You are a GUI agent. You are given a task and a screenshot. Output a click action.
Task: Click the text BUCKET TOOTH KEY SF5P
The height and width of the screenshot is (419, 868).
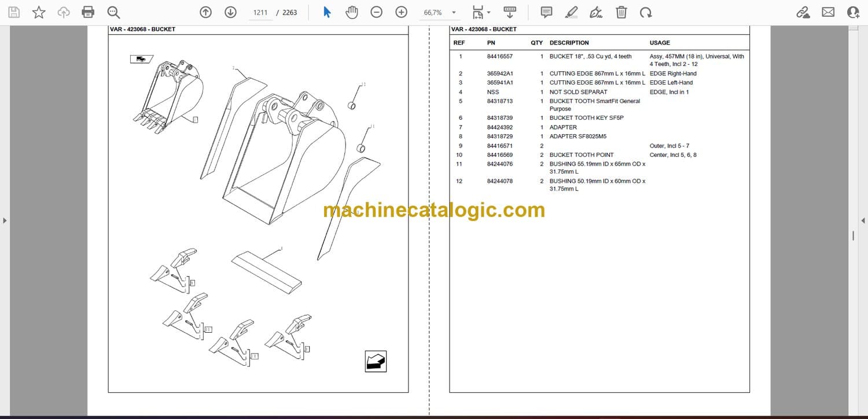click(587, 118)
